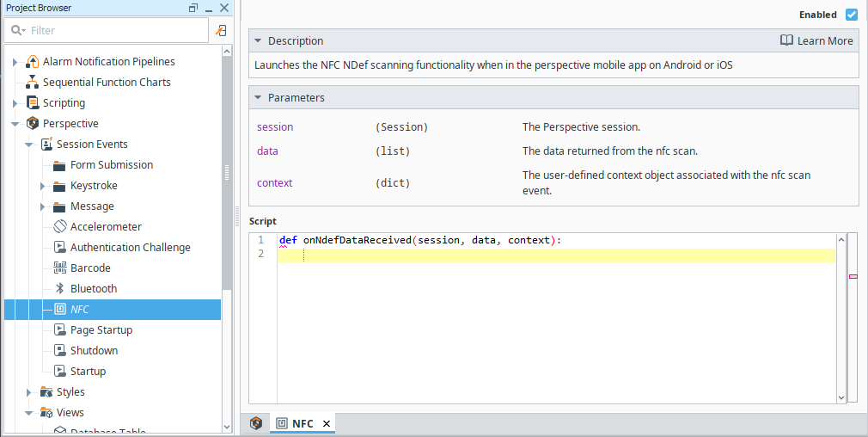Toggle the Enabled checkbox

(852, 15)
